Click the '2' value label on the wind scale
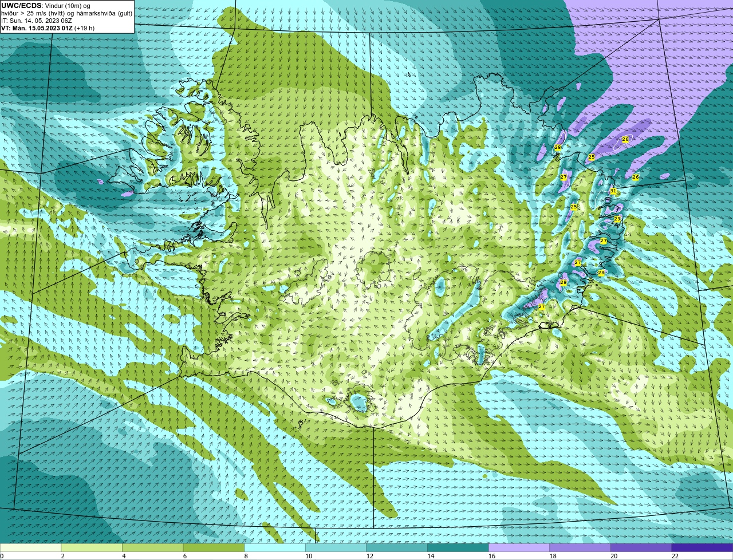733x560 pixels. coord(62,556)
